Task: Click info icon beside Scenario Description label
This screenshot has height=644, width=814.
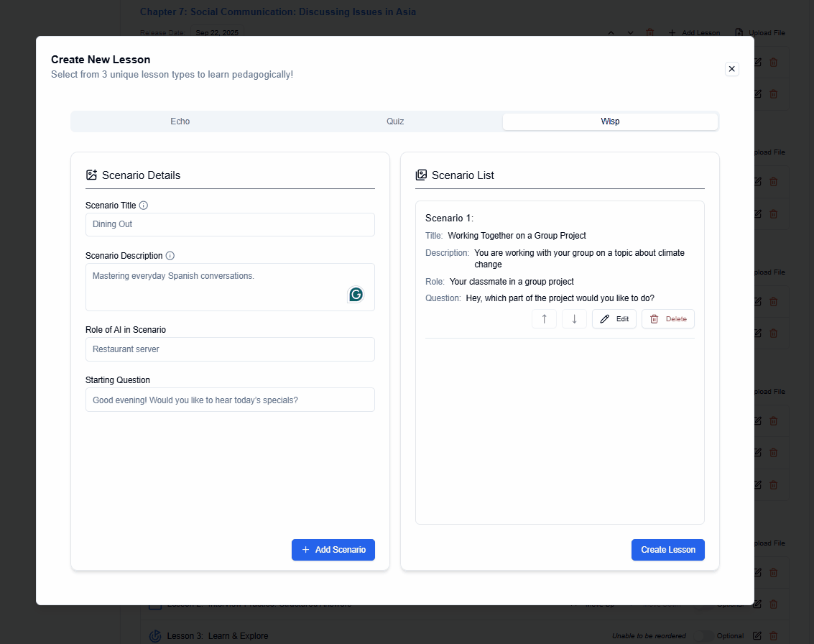Action: click(x=170, y=256)
